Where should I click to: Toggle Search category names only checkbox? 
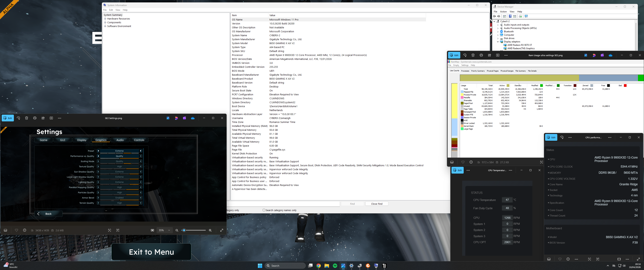[x=264, y=210]
